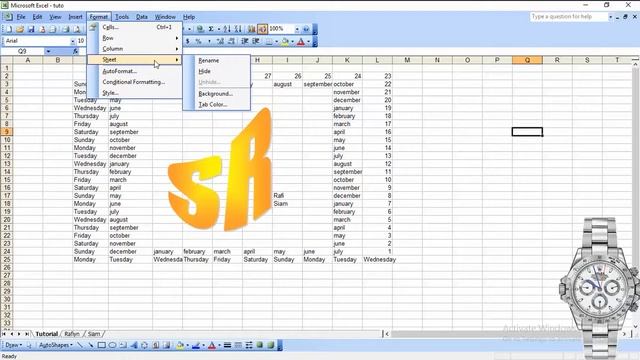The width and height of the screenshot is (640, 360).
Task: Click the Save disk icon
Action: point(31,29)
